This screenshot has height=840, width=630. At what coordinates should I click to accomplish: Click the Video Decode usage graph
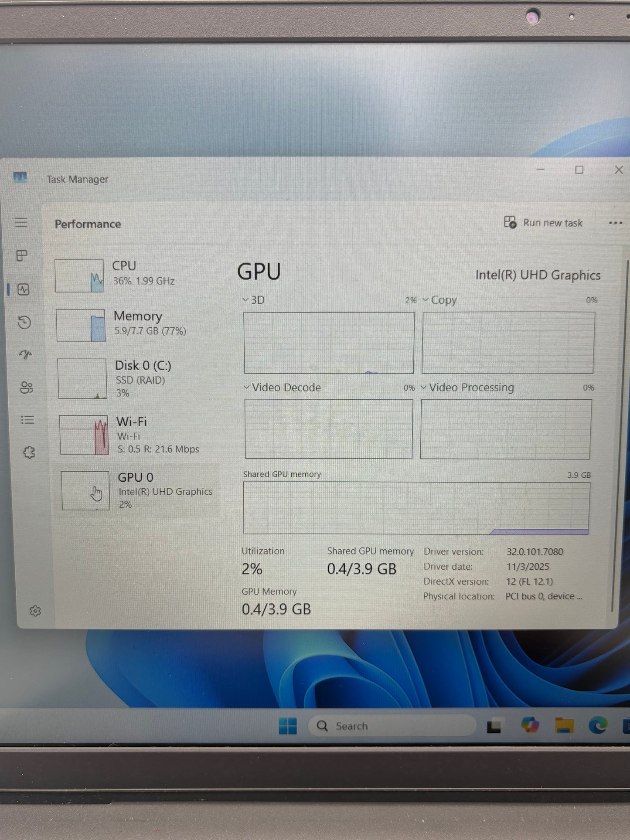tap(328, 429)
